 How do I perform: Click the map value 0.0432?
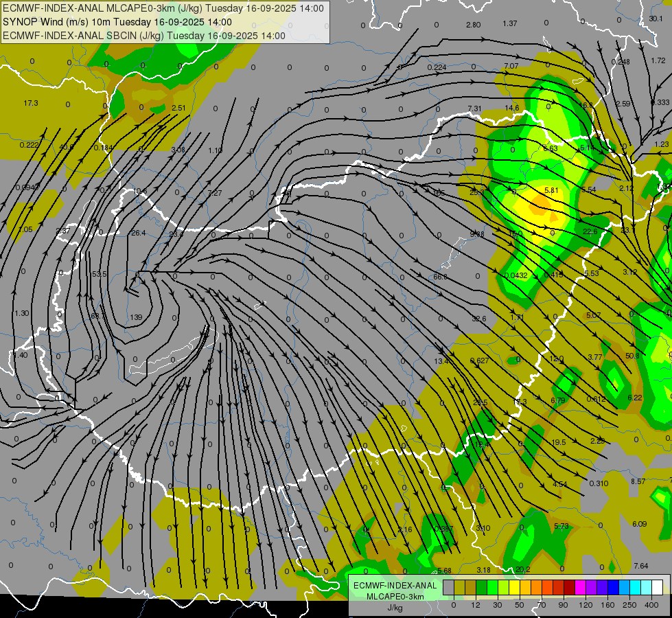pos(516,275)
